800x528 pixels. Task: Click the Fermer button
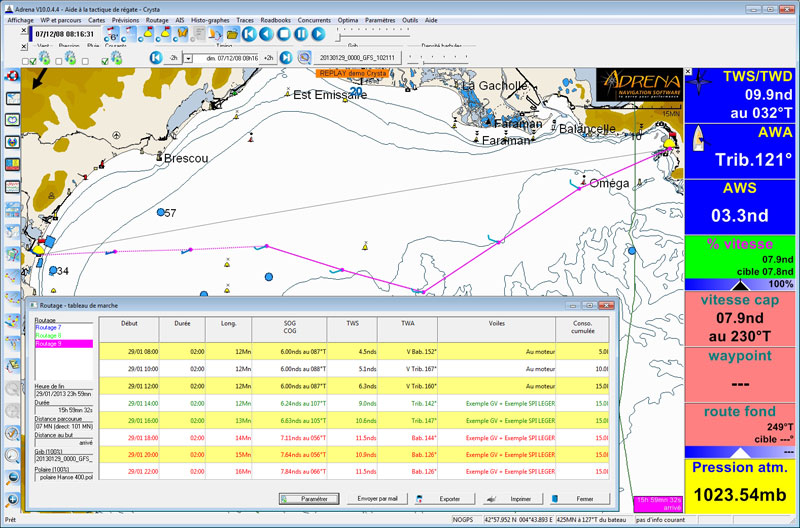point(581,499)
